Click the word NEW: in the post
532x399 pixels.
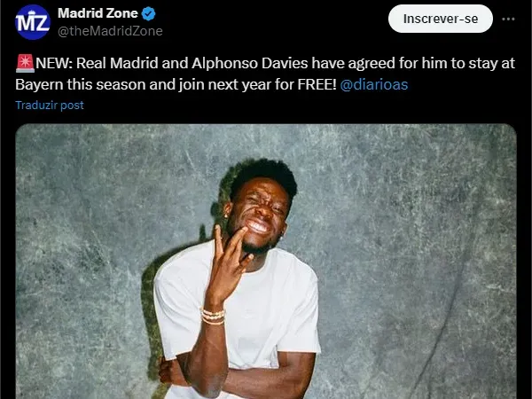54,63
